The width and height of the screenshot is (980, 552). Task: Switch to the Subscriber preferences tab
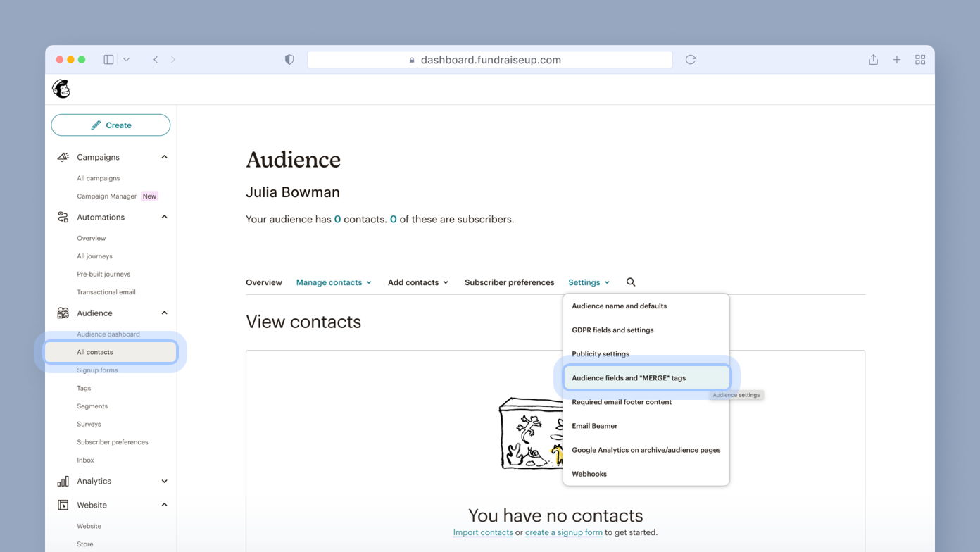pyautogui.click(x=509, y=282)
